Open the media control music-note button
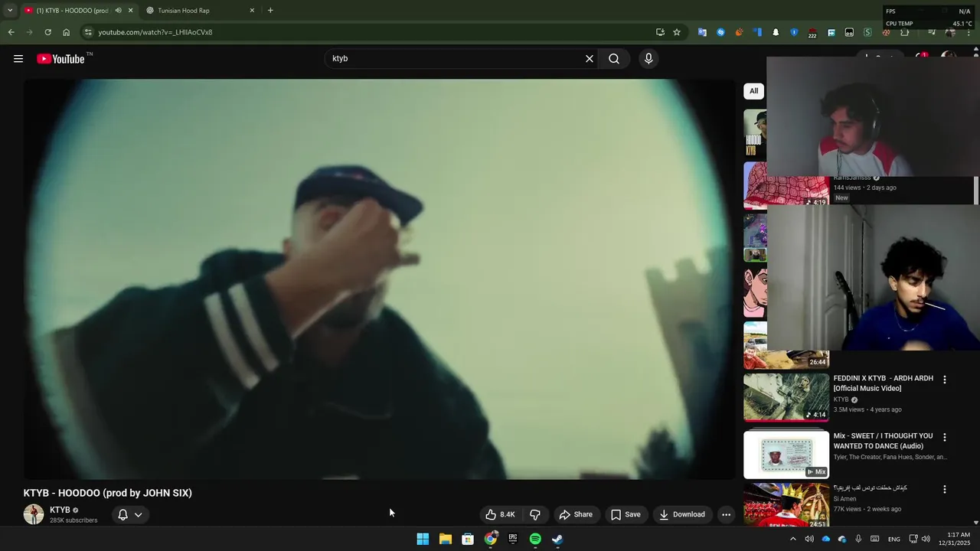Image resolution: width=980 pixels, height=551 pixels. tap(931, 32)
